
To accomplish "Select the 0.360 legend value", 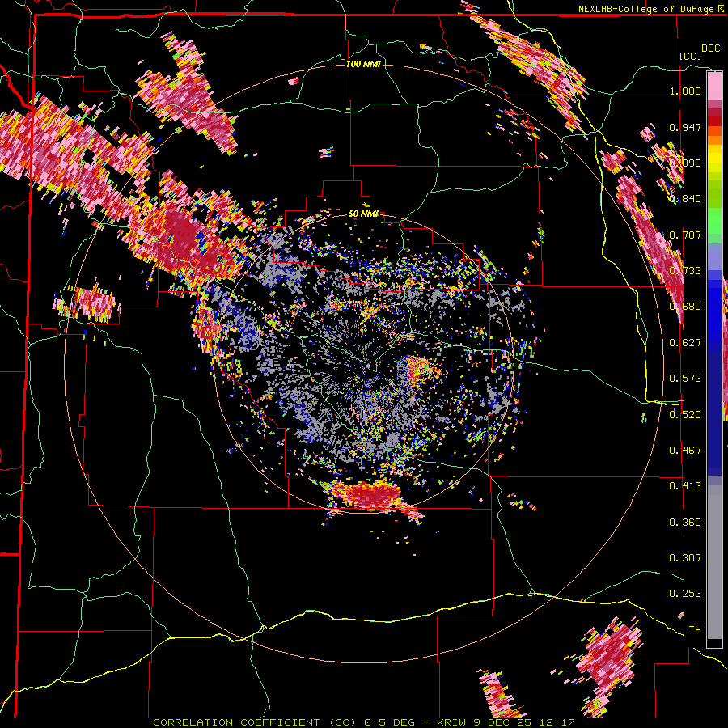I will [x=685, y=522].
